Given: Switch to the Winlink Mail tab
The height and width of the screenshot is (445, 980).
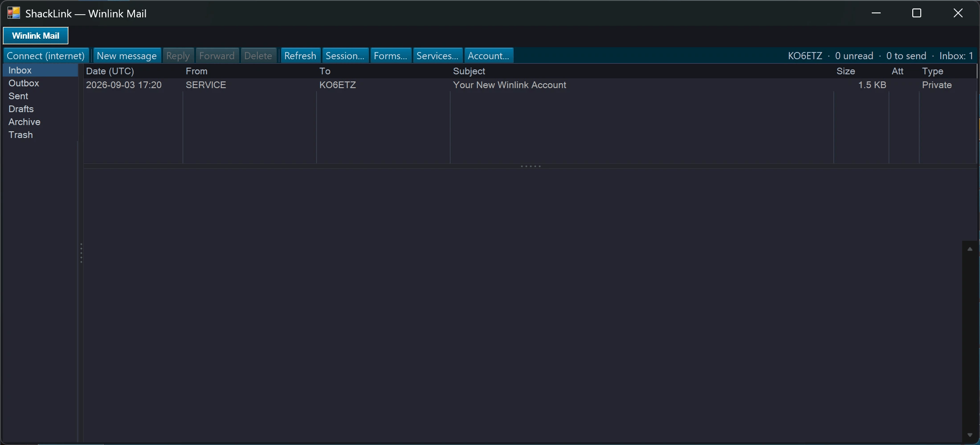Looking at the screenshot, I should (x=36, y=36).
